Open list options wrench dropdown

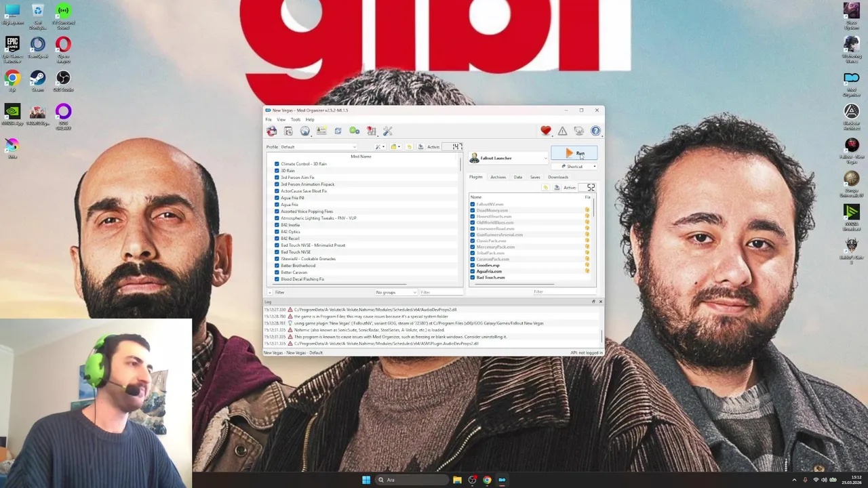point(380,146)
